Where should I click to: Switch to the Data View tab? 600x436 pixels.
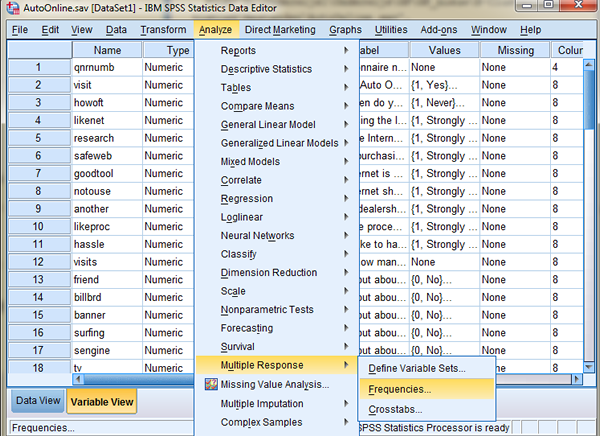[38, 400]
